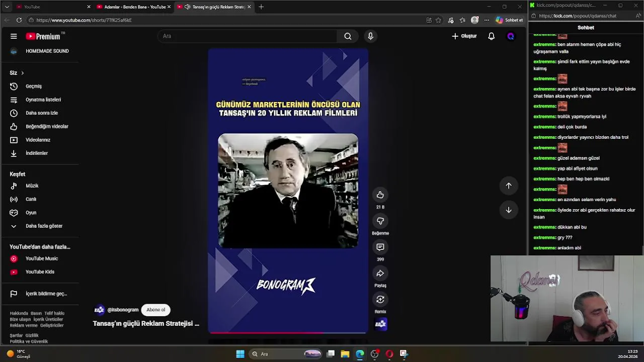Click the YouTube Ara search field
The width and height of the screenshot is (644, 362).
248,36
